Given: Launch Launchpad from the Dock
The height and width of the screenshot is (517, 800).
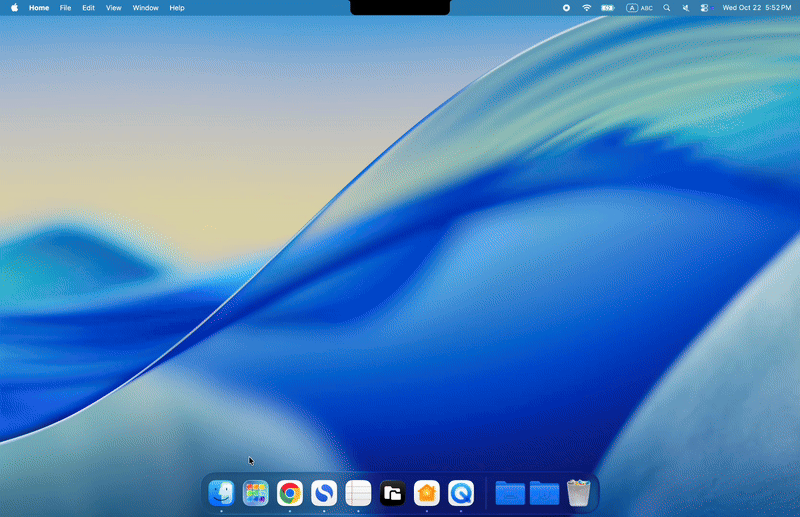Looking at the screenshot, I should (x=256, y=493).
